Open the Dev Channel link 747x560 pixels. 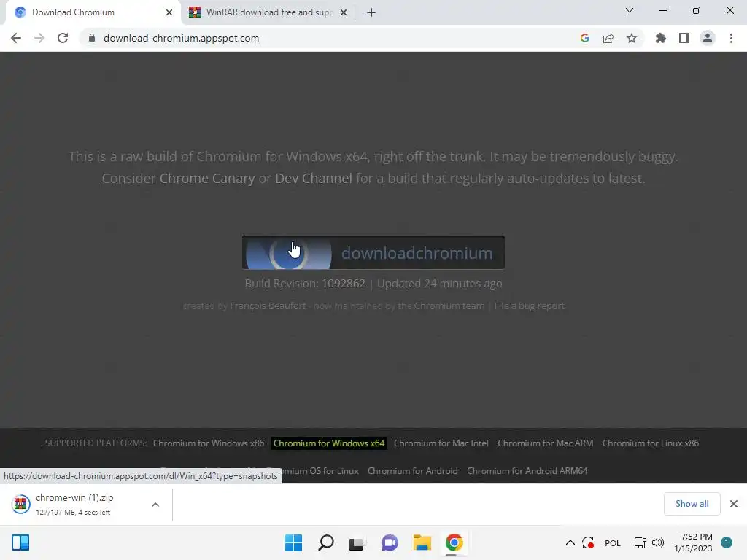click(x=314, y=179)
